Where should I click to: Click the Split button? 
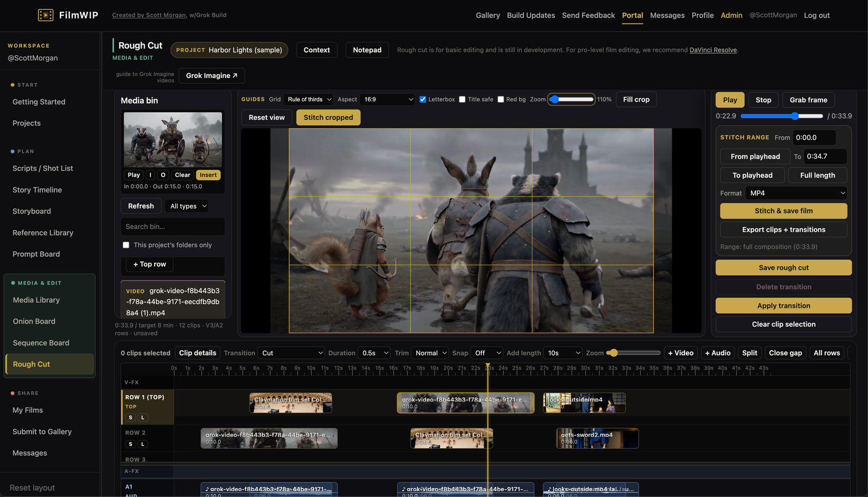(x=750, y=353)
